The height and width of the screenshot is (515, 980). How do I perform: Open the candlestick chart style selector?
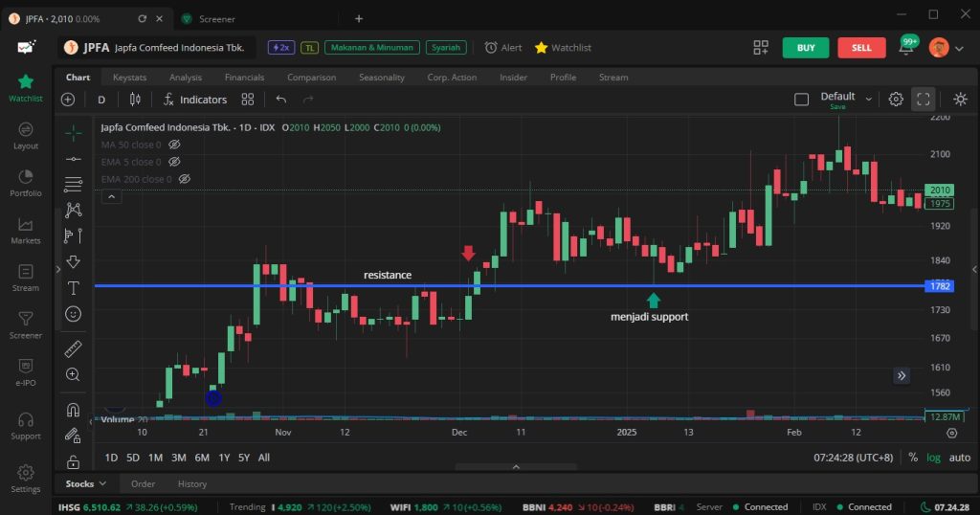point(135,100)
